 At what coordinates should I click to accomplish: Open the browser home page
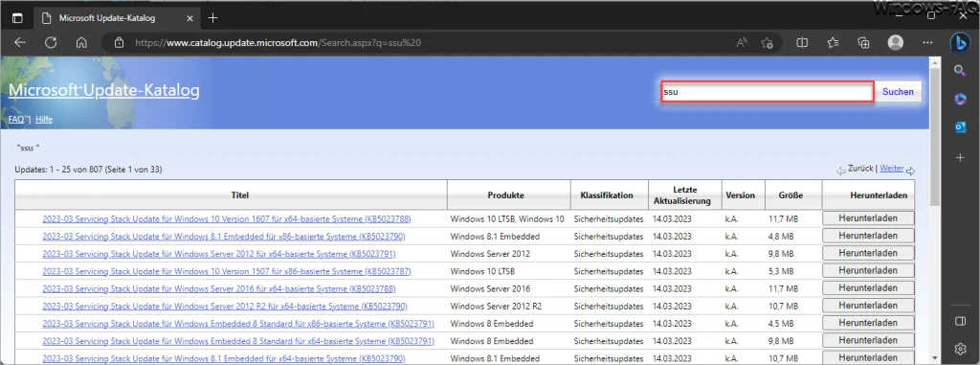(x=81, y=42)
